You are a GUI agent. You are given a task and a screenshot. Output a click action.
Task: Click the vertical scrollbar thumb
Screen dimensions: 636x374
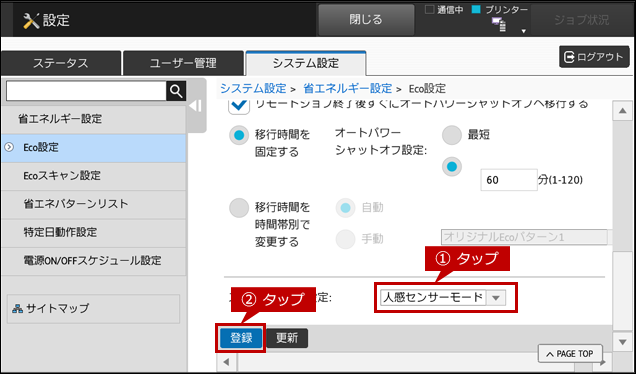tap(623, 290)
